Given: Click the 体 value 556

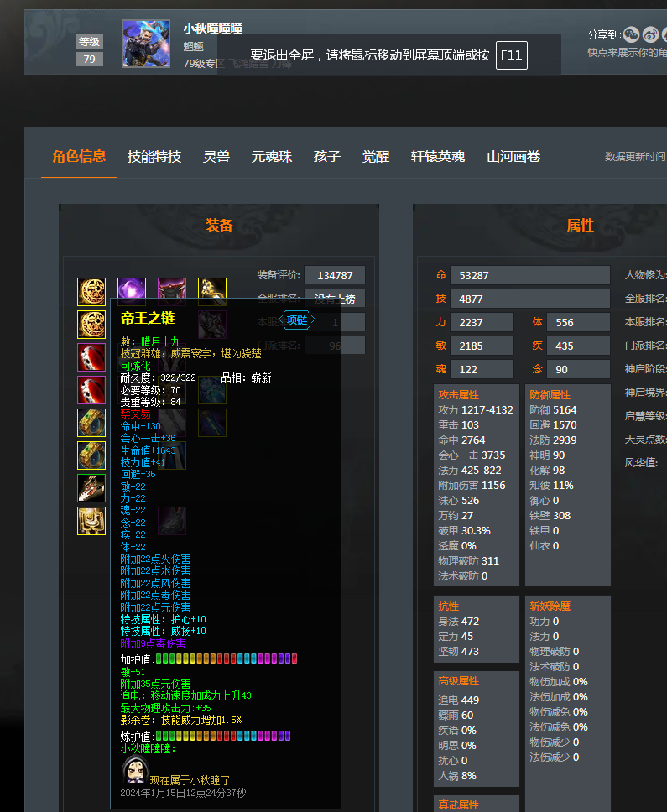Looking at the screenshot, I should click(578, 322).
